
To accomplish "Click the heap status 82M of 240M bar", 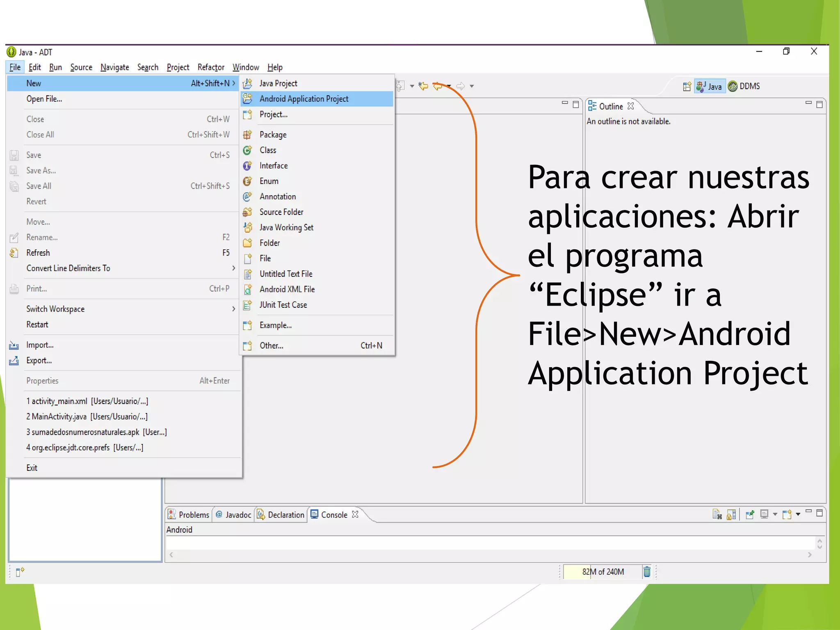I will pos(602,572).
